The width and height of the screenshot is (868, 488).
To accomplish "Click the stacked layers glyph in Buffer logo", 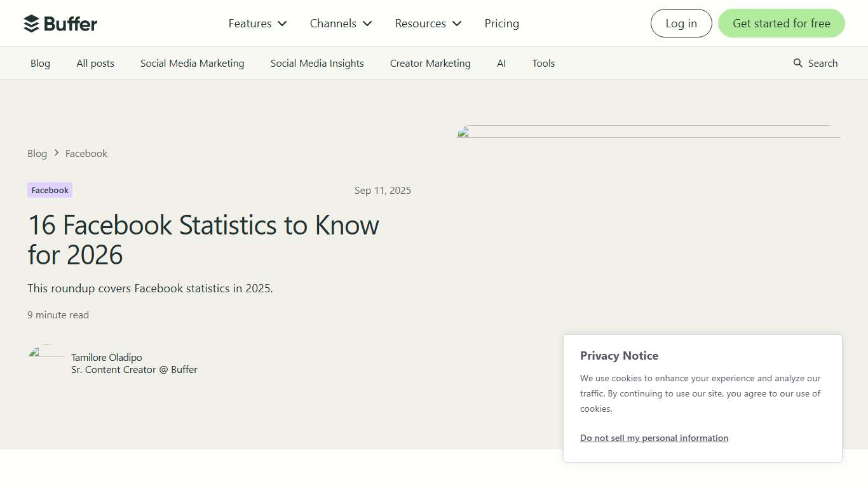I will pyautogui.click(x=30, y=23).
